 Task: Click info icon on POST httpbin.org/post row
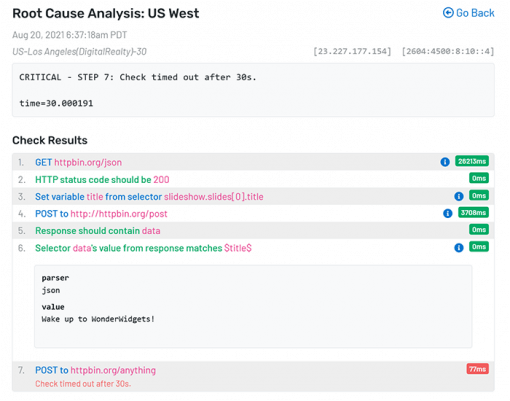pos(448,213)
